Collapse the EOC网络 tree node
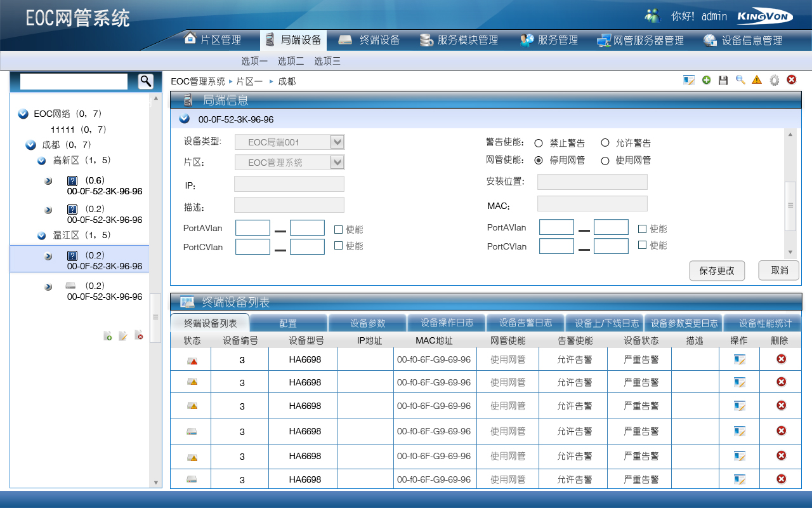 pyautogui.click(x=23, y=114)
